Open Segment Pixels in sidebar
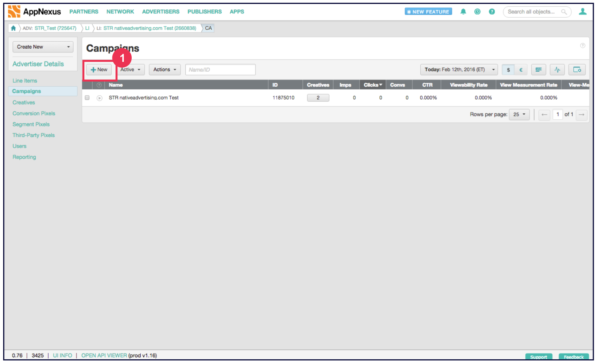 [x=31, y=124]
